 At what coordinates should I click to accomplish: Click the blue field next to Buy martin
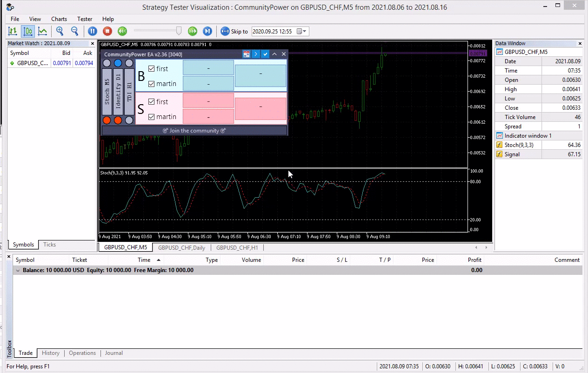point(208,83)
